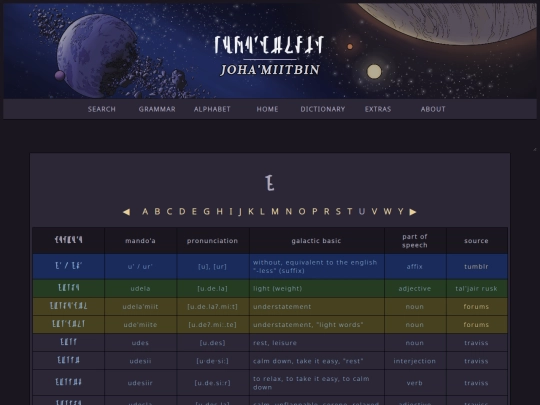Viewport: 540px width, 405px height.
Task: Jump to letter S entries
Action: 338,211
